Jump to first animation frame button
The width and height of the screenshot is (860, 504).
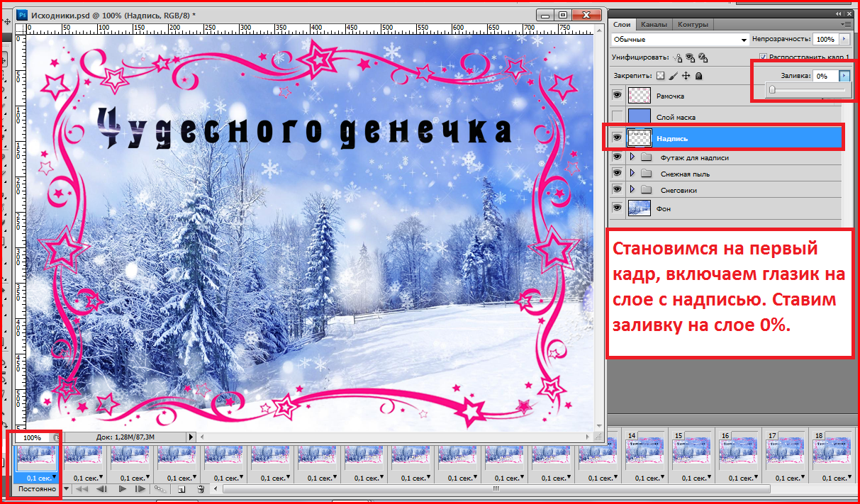click(x=82, y=489)
